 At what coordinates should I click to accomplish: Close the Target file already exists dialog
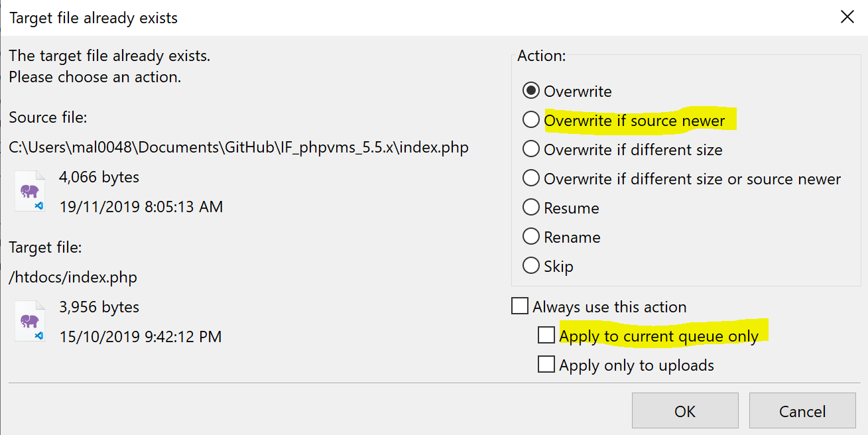847,17
